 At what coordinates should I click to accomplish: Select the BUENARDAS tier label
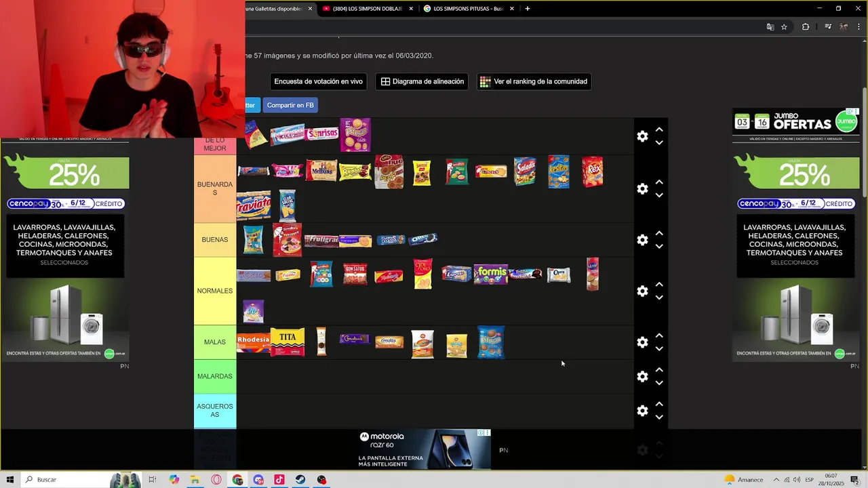(215, 188)
